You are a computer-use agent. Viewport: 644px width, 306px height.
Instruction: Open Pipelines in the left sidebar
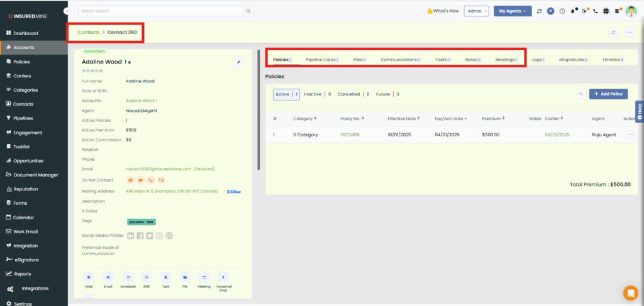click(x=23, y=118)
